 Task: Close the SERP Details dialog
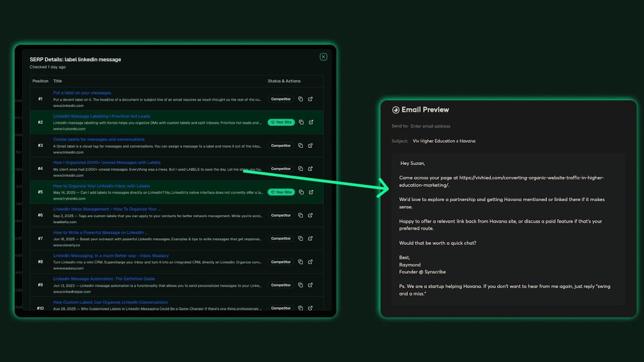coord(324,57)
